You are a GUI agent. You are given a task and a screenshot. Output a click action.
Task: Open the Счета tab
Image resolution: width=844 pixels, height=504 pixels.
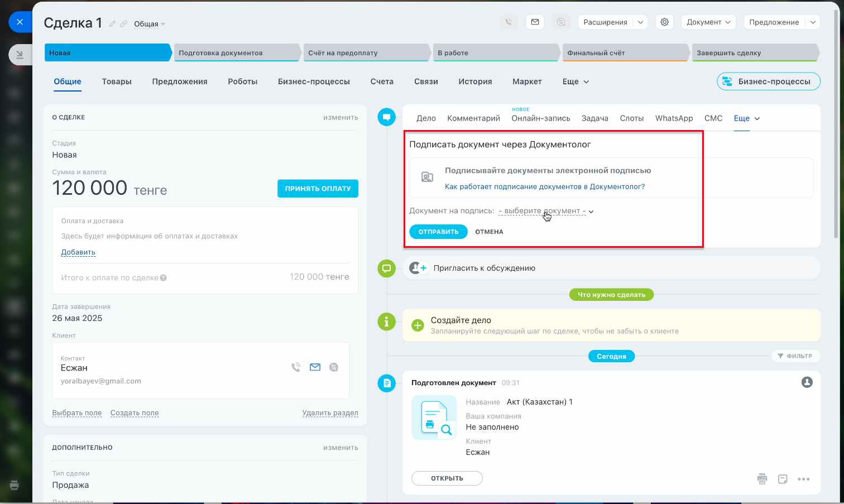pos(382,81)
